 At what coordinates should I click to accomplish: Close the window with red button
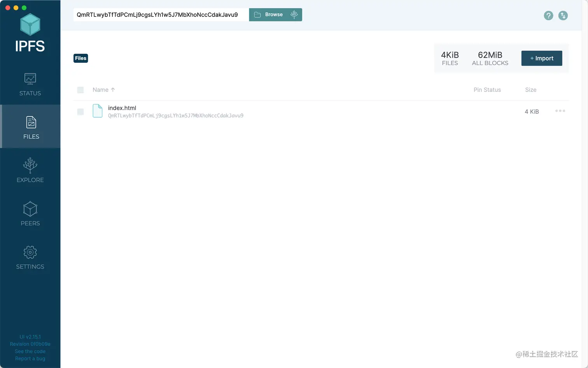pyautogui.click(x=8, y=8)
